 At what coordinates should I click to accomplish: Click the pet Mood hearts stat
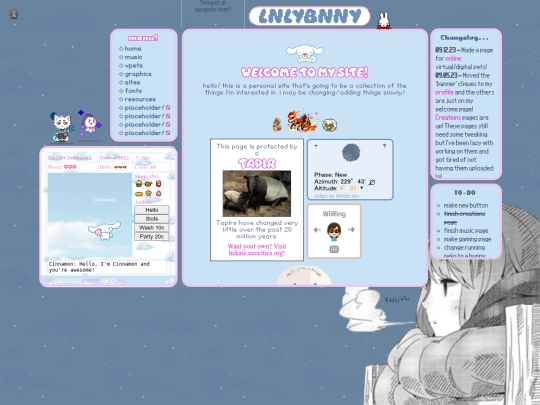(x=62, y=167)
